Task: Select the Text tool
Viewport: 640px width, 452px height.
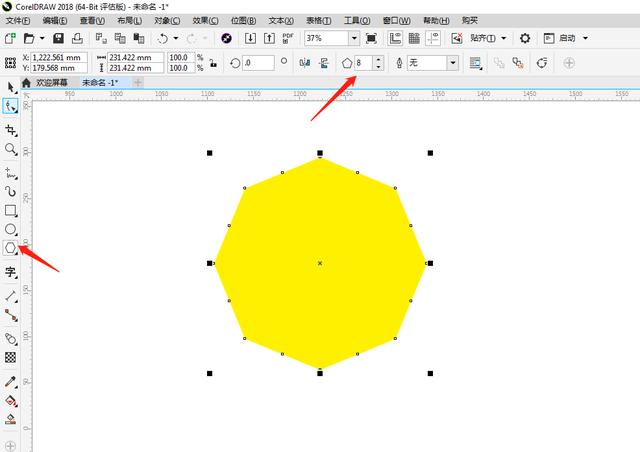Action: point(10,272)
